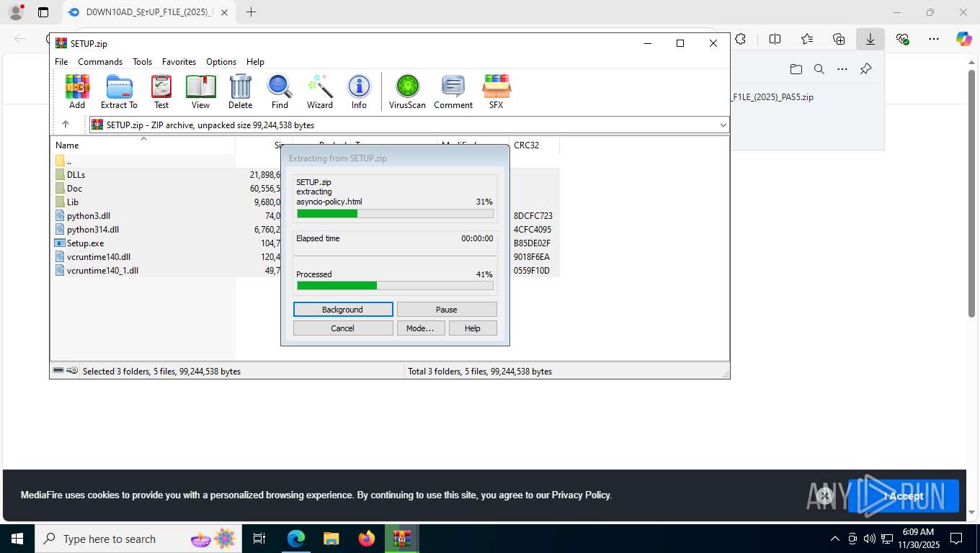980x553 pixels.
Task: Click the Privacy Policy link in cookie banner
Action: pyautogui.click(x=581, y=495)
